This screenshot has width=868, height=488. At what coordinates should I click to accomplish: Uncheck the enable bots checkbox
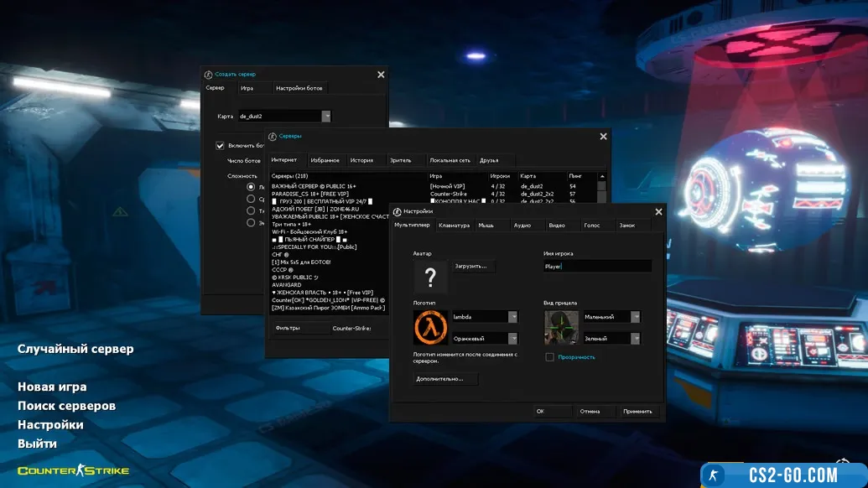(221, 145)
